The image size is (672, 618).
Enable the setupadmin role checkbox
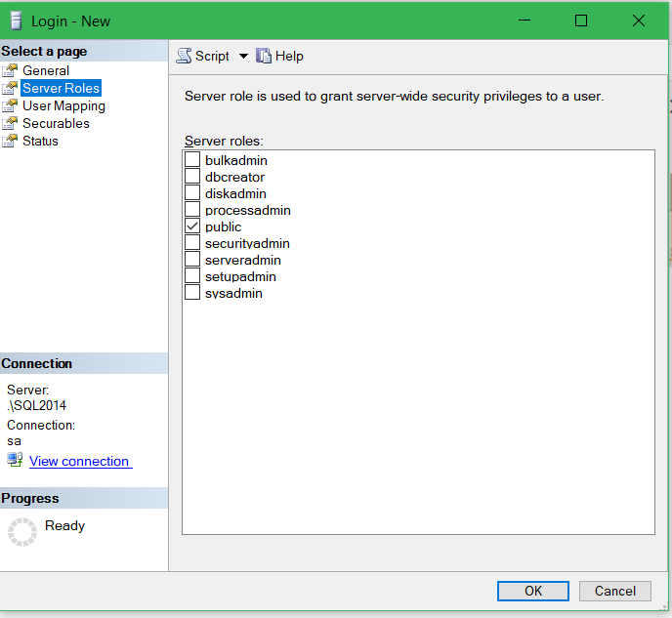point(192,276)
